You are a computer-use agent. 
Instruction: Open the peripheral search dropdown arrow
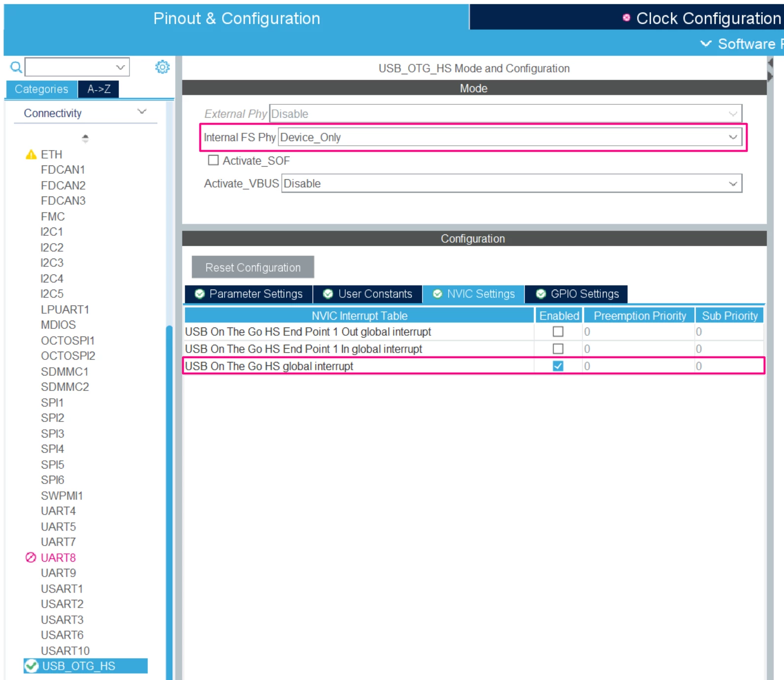[x=120, y=67]
